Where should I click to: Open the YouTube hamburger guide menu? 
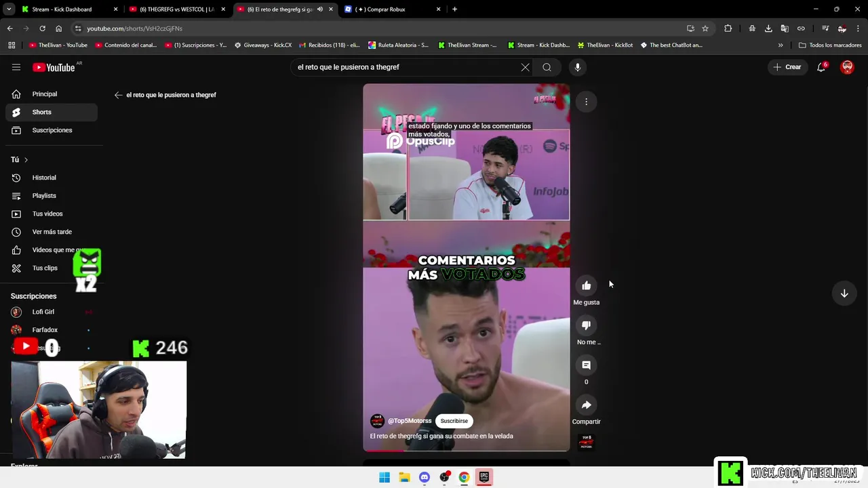click(x=16, y=67)
